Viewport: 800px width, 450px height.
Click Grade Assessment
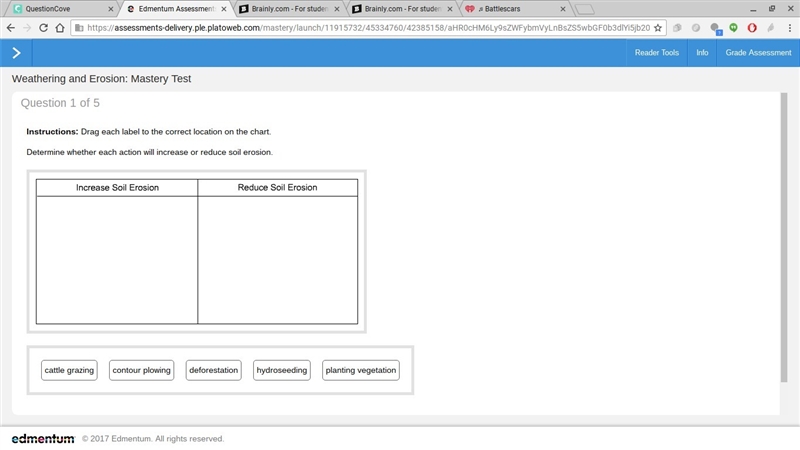click(758, 53)
